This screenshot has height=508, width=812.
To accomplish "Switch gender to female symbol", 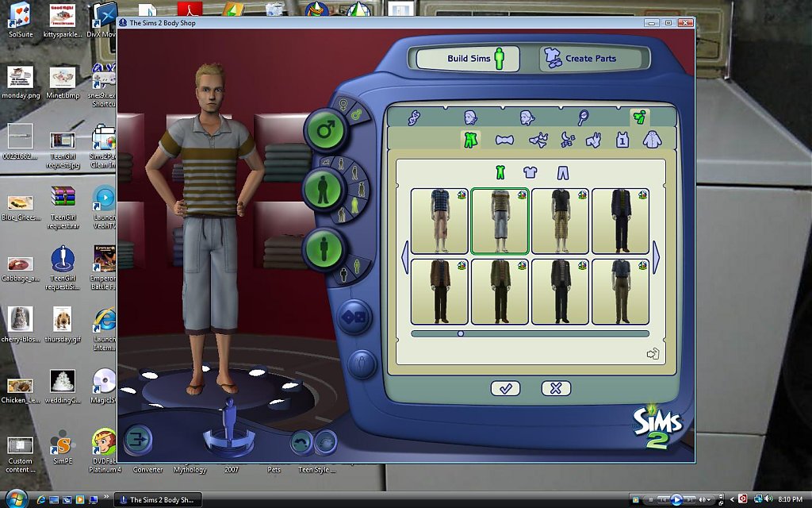I will point(344,104).
